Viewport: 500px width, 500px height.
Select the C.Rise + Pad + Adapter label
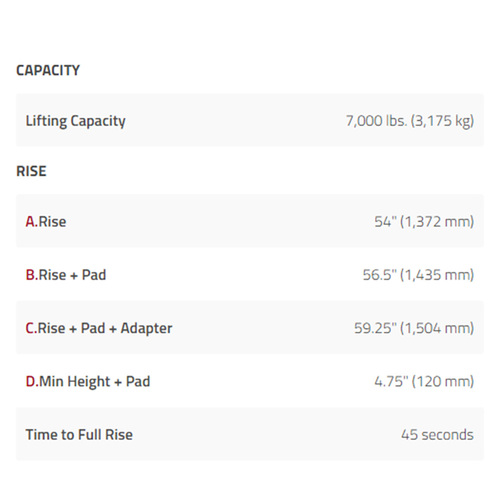tap(99, 328)
